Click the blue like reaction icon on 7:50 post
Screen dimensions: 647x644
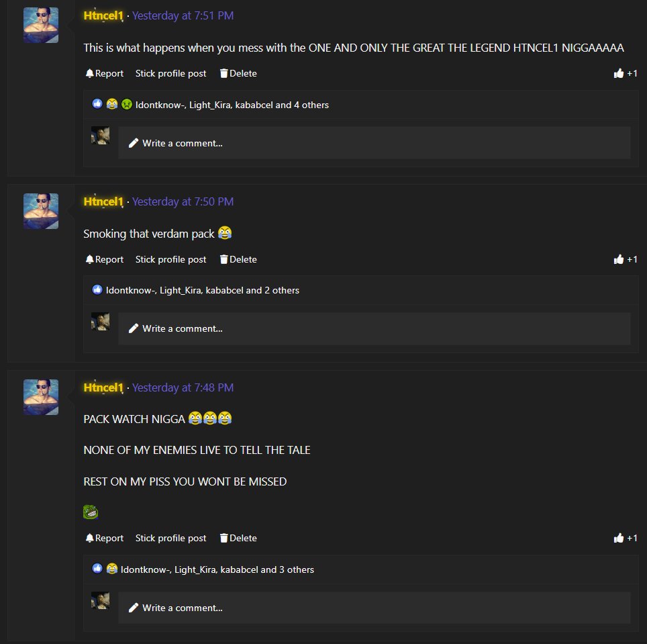[97, 290]
